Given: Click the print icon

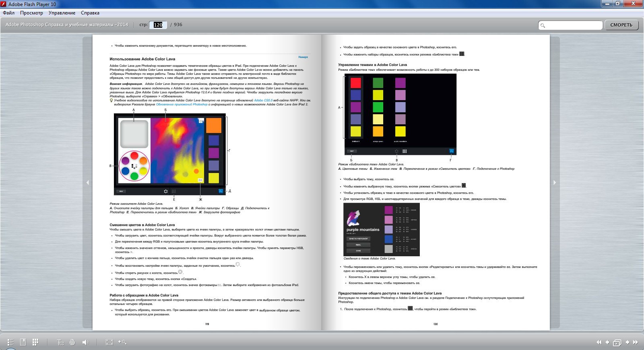Looking at the screenshot, I should coord(72,342).
